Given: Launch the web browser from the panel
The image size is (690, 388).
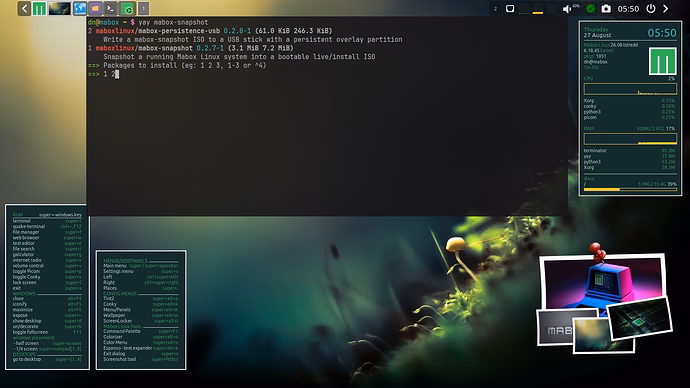Looking at the screenshot, I should coord(80,8).
